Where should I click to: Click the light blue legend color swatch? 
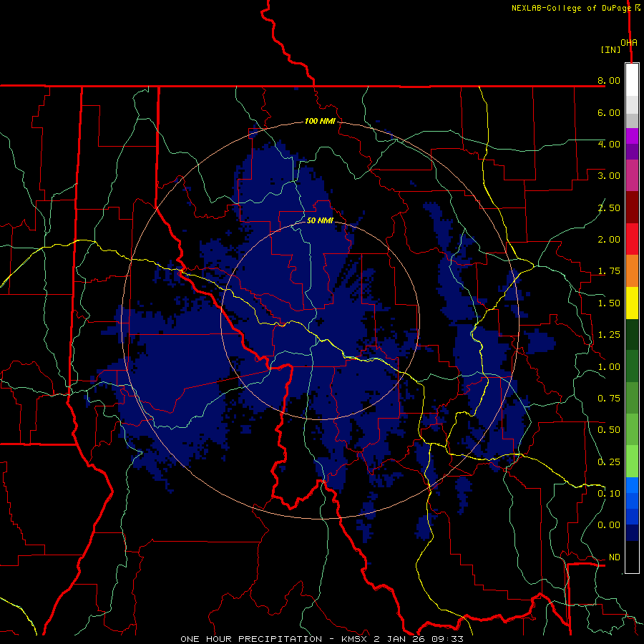pyautogui.click(x=632, y=485)
